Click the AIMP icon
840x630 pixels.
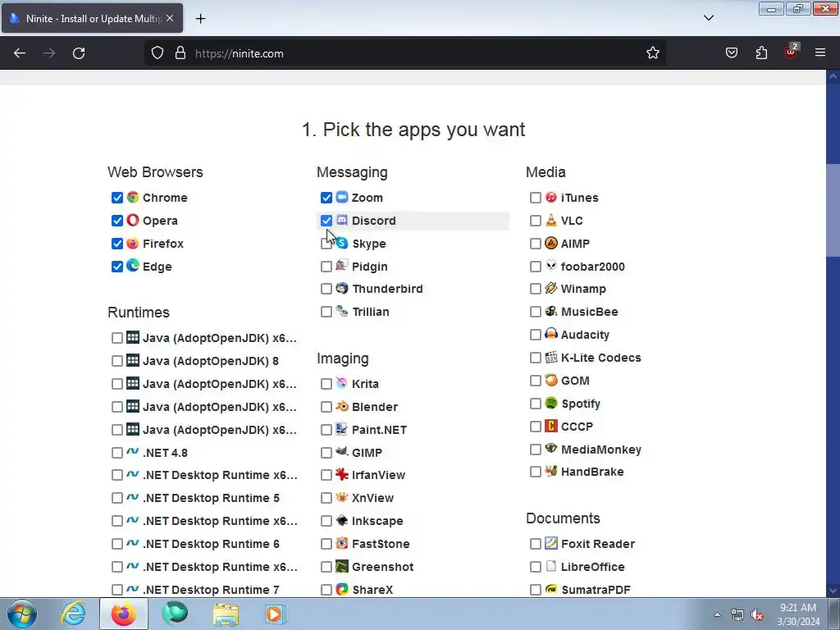551,243
